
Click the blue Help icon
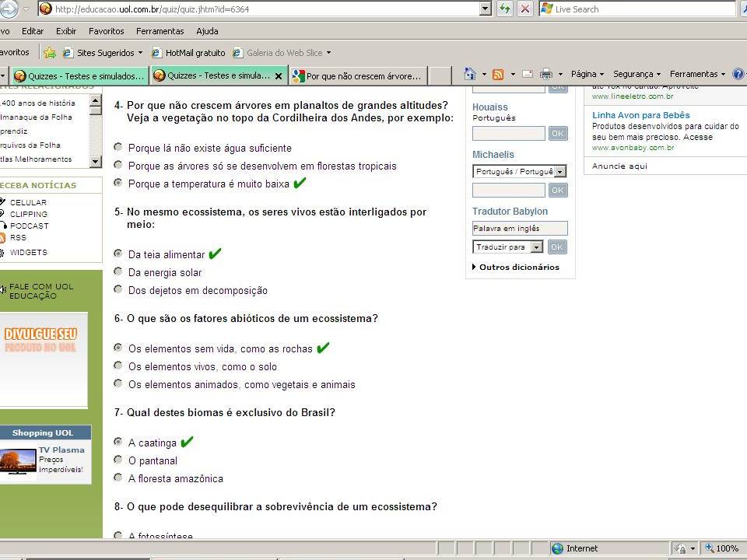click(739, 74)
